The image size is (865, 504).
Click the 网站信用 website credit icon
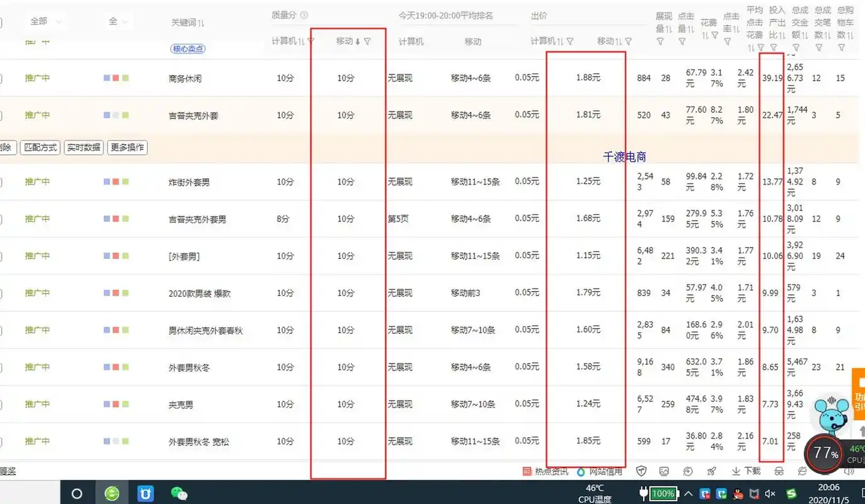tap(580, 471)
